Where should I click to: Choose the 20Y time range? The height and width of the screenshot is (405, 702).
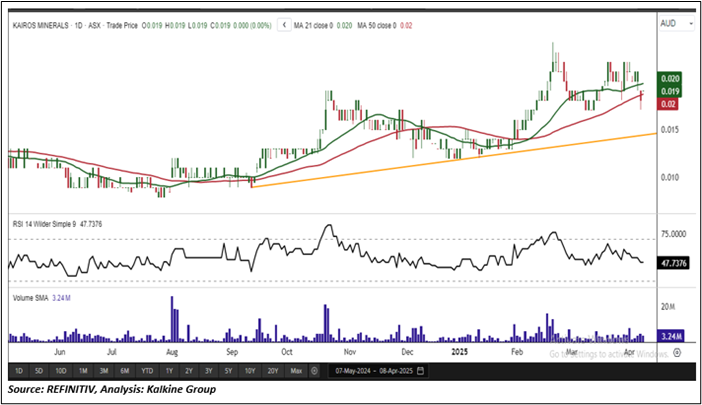[x=273, y=371]
